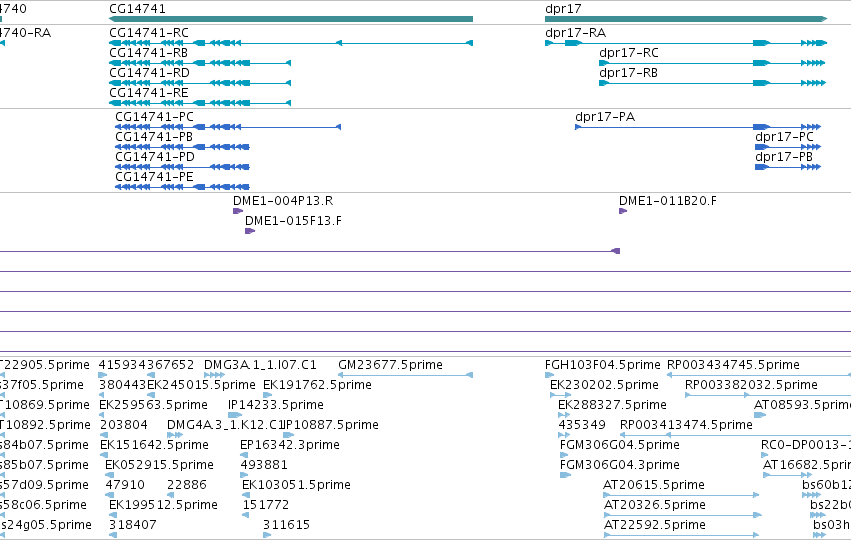Click the EK288327.5prime label
The height and width of the screenshot is (540, 851).
click(612, 405)
